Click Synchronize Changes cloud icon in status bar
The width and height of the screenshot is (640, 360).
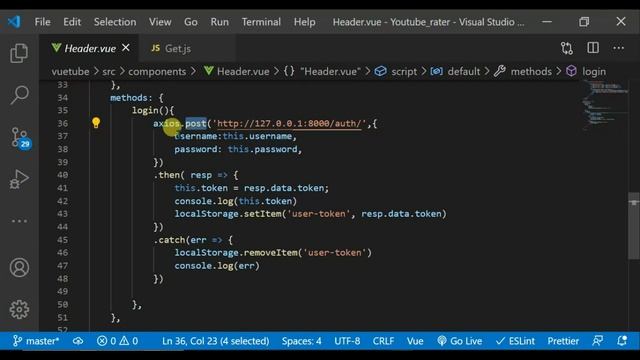click(x=78, y=341)
